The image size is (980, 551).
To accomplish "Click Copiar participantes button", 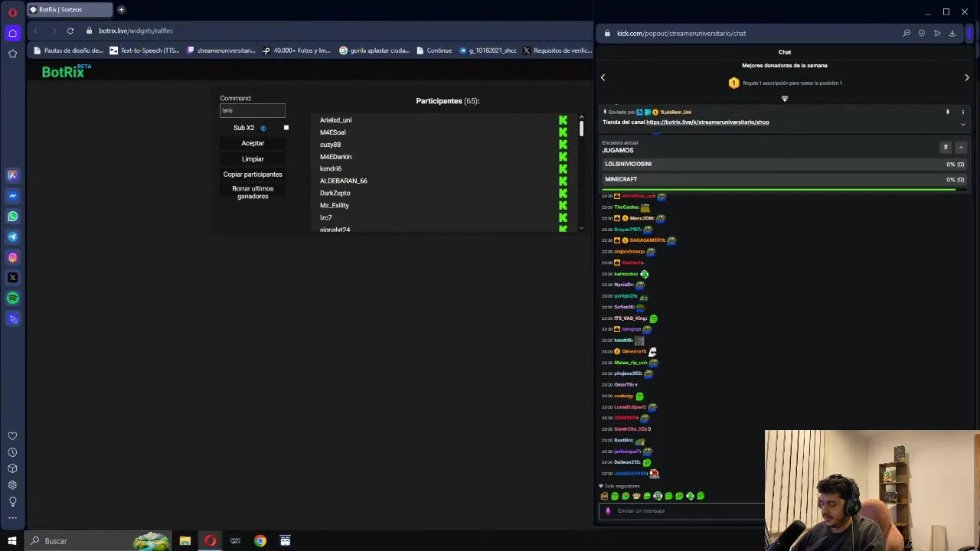I will [253, 174].
